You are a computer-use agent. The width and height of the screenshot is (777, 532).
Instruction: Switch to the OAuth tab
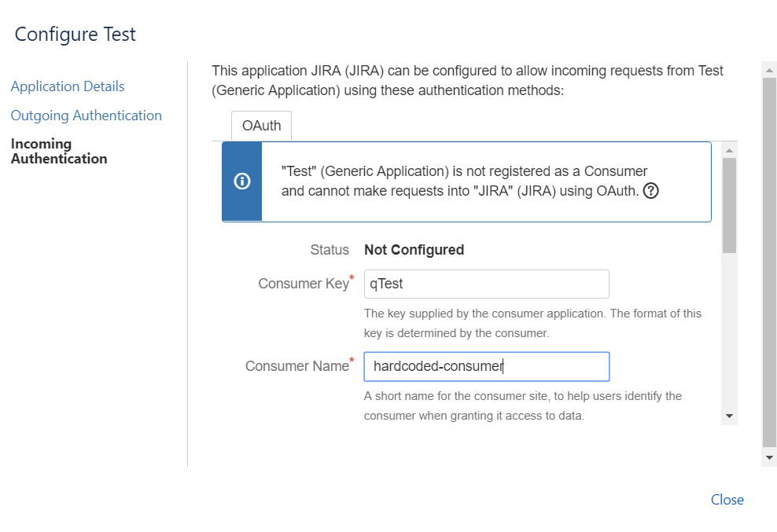(261, 126)
